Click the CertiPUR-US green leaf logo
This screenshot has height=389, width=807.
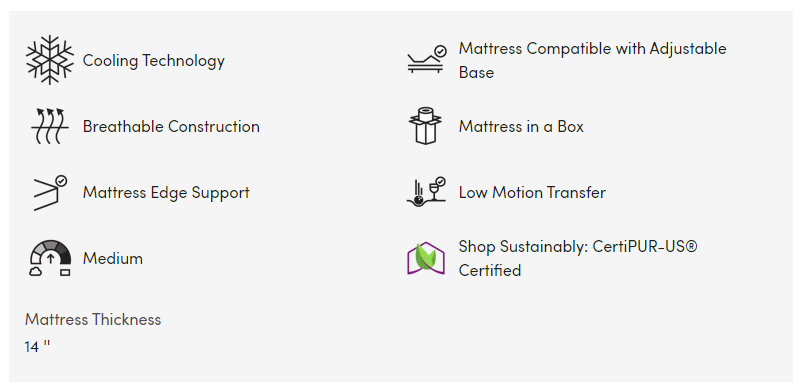click(x=426, y=258)
